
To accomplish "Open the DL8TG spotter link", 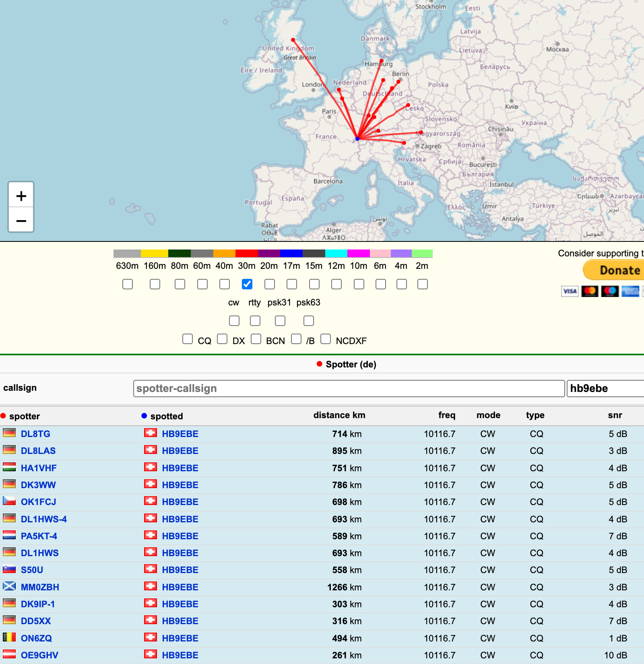I will pyautogui.click(x=35, y=434).
